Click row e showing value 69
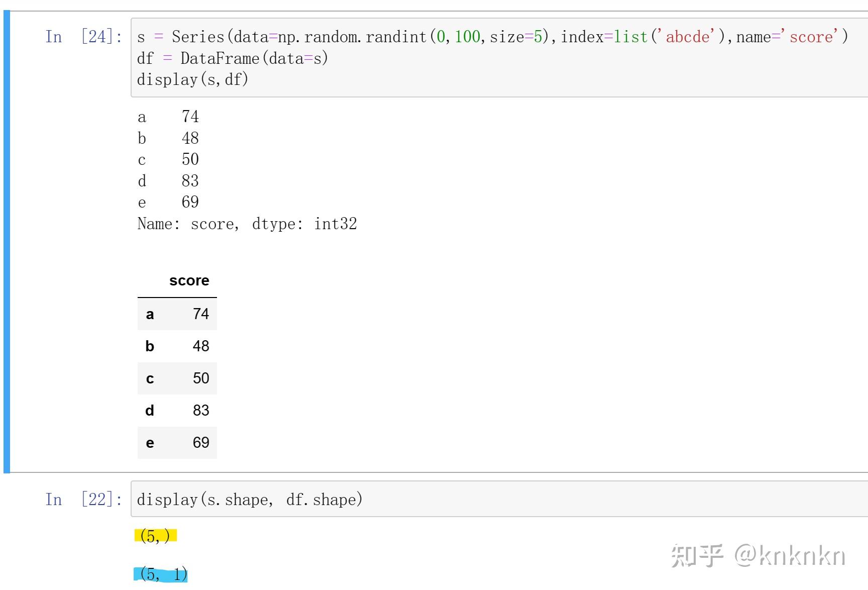The image size is (868, 590). coord(201,443)
